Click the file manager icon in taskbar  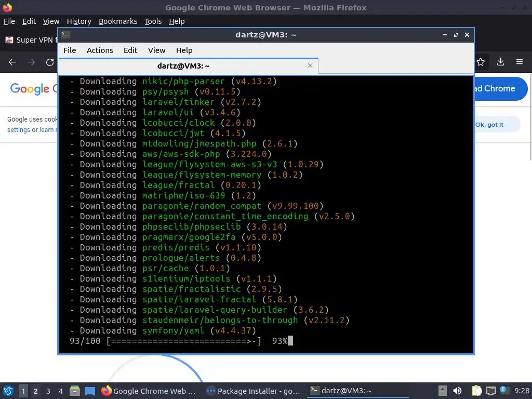75,391
